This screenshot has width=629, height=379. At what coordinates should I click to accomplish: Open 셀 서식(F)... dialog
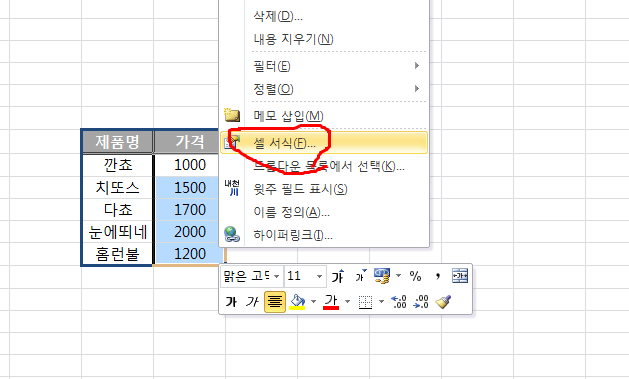324,143
